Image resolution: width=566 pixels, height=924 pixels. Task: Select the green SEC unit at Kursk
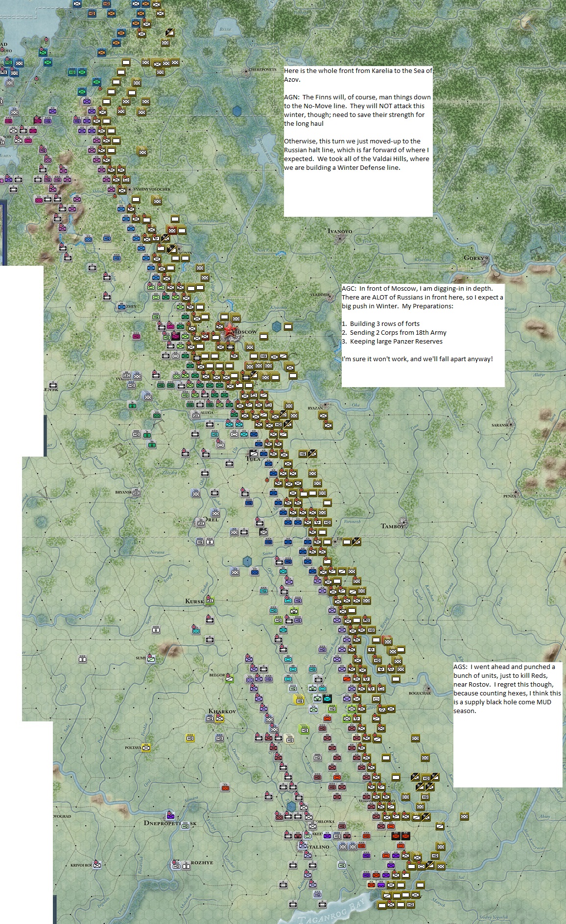coord(210,601)
